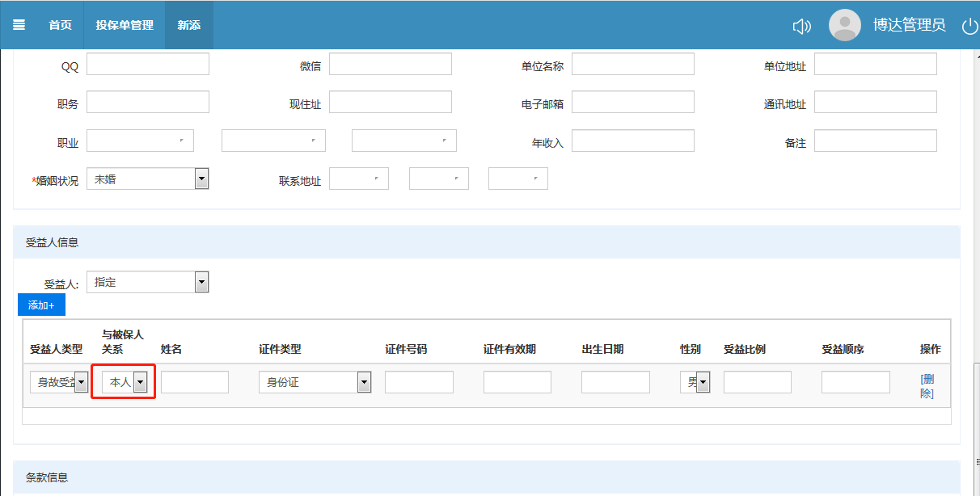The image size is (980, 496).
Task: Click the power logout icon
Action: coord(970,26)
